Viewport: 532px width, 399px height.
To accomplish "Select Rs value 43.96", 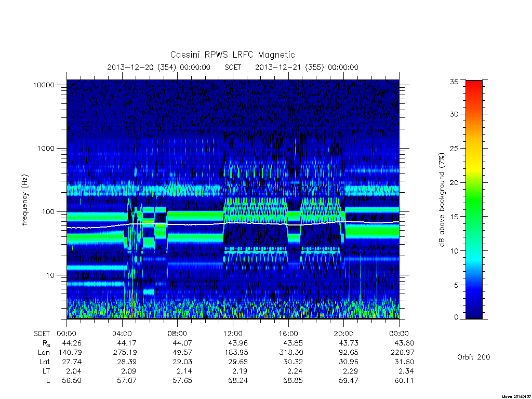I will (238, 343).
